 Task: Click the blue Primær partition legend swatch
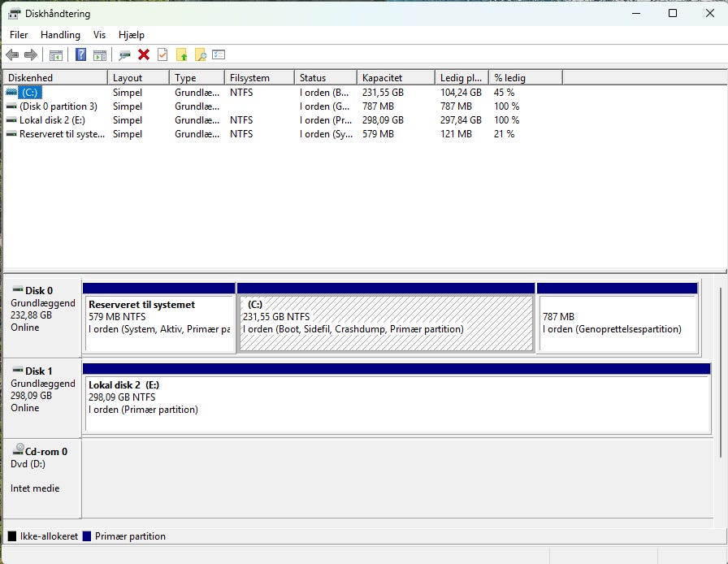point(88,536)
